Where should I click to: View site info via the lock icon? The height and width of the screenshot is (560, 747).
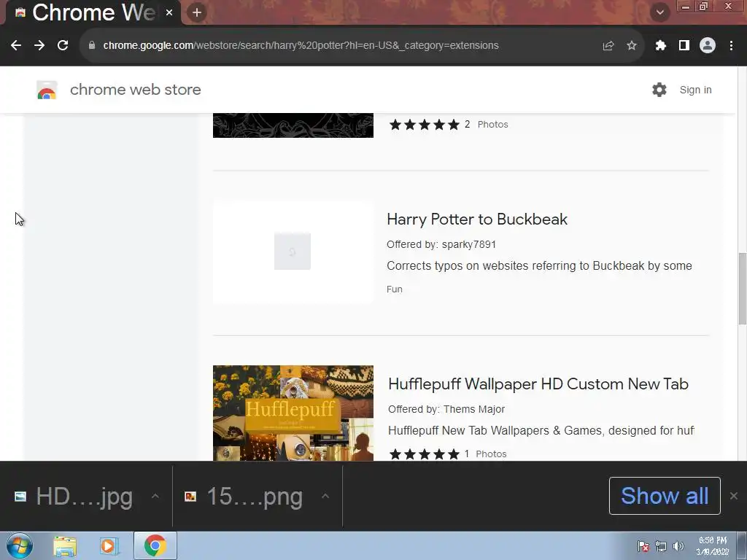(x=92, y=45)
